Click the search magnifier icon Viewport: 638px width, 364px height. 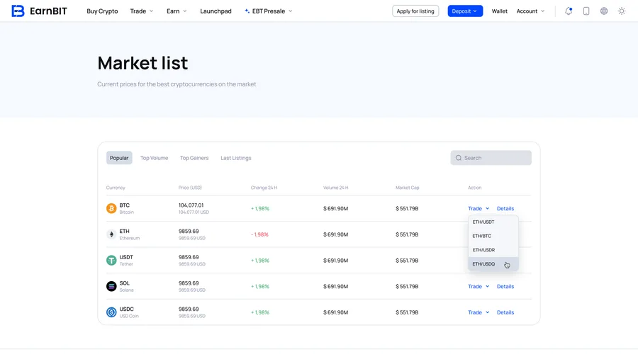[x=459, y=158]
